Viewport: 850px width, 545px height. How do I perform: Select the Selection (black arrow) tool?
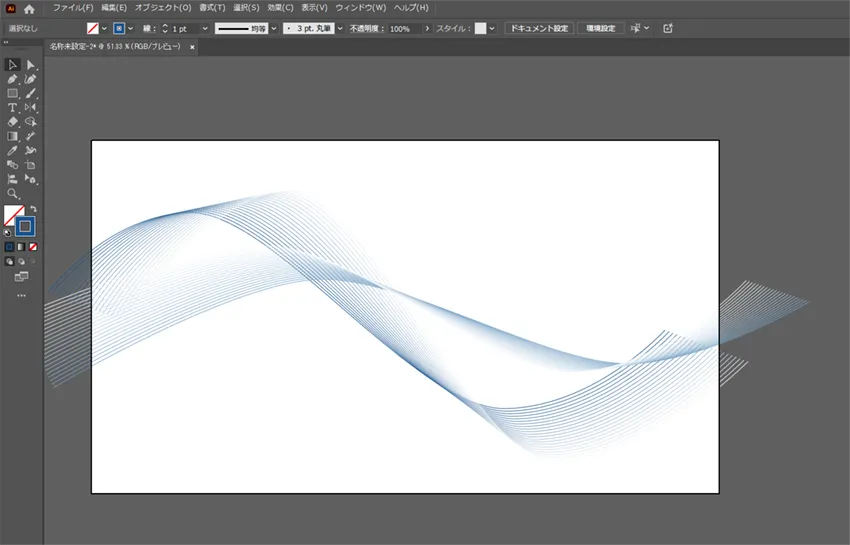[12, 65]
